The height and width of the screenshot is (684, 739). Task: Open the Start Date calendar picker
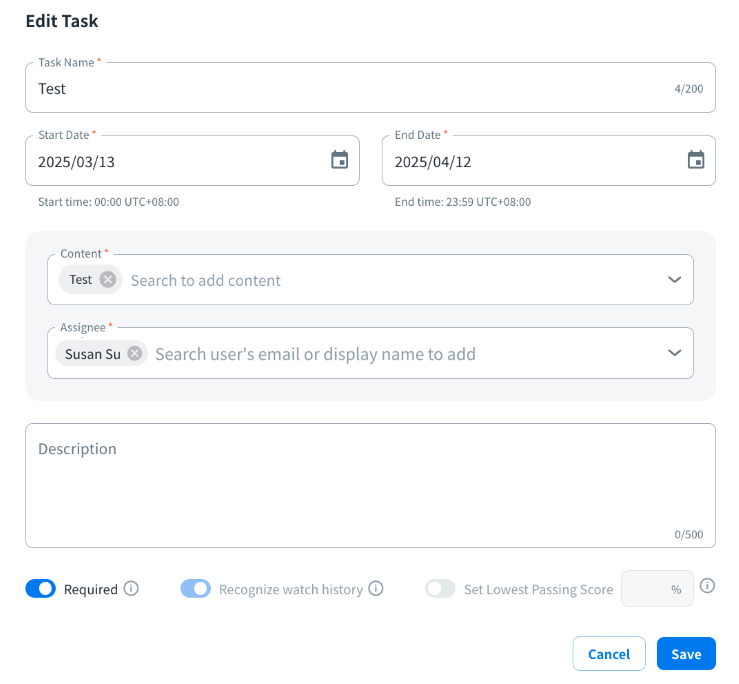pyautogui.click(x=340, y=160)
